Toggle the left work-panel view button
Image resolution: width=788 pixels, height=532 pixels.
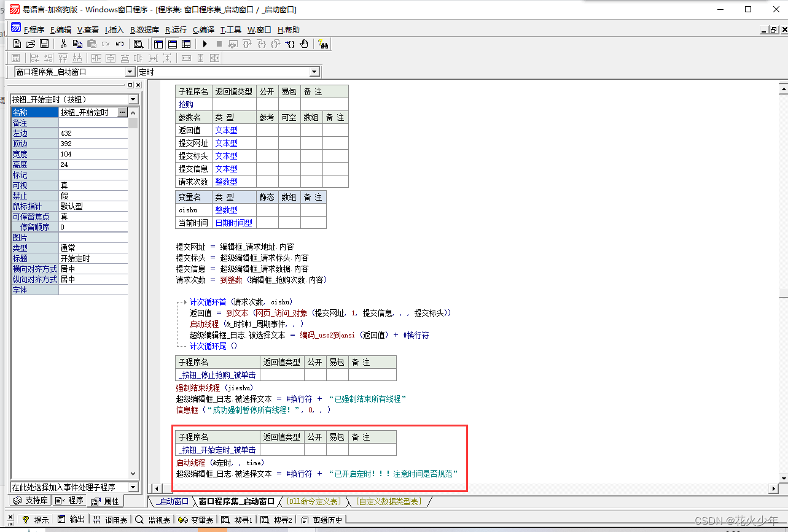pyautogui.click(x=158, y=44)
